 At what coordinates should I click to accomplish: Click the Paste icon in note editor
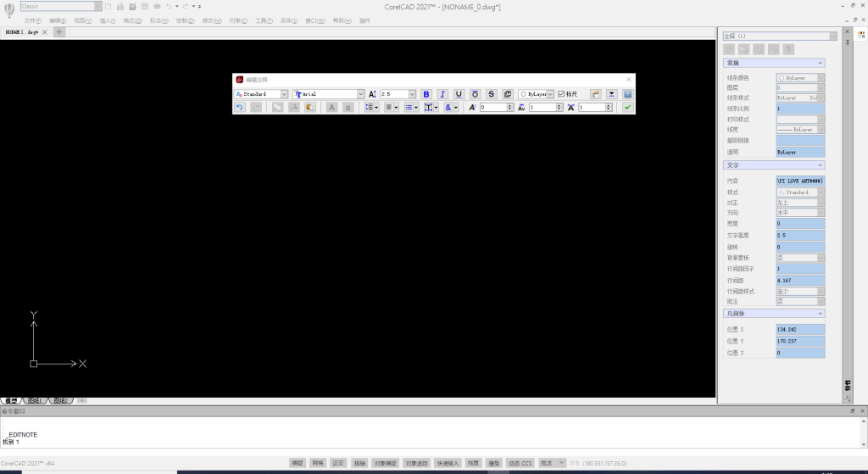pos(310,108)
